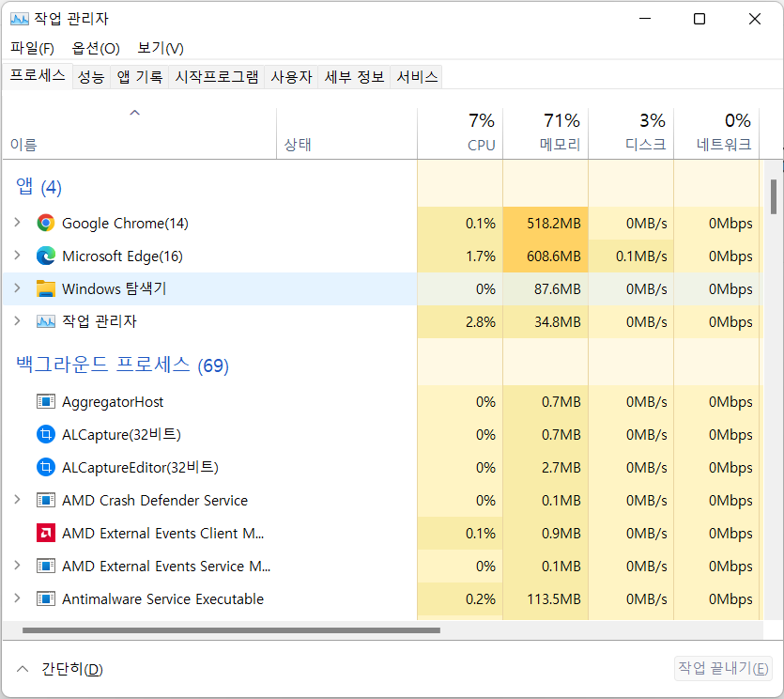Select the Google Chrome icon

click(45, 223)
